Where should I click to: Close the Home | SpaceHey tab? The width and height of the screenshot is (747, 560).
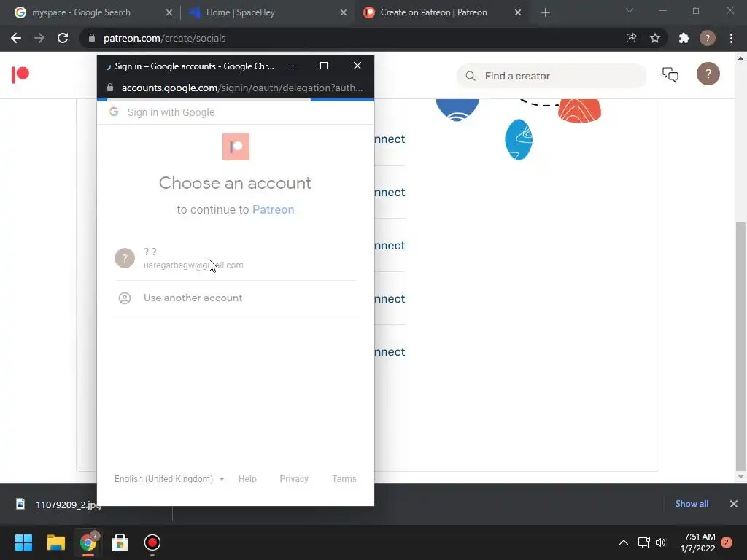point(343,12)
